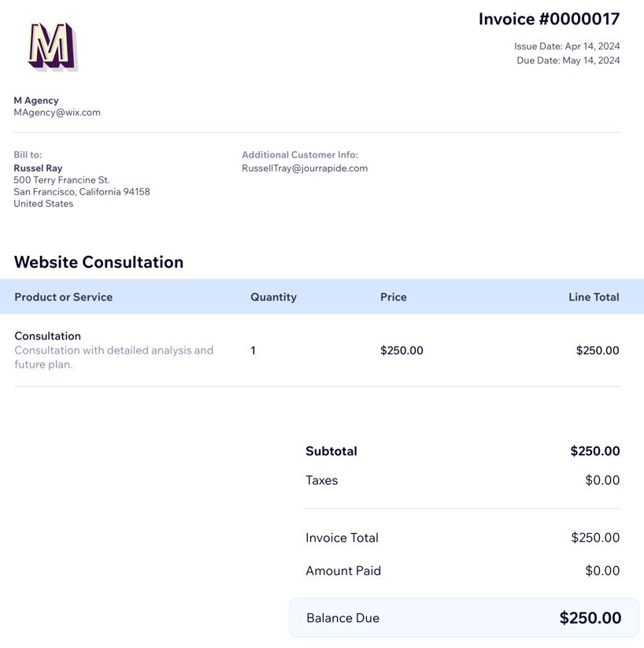Click the consultation description text

click(113, 357)
